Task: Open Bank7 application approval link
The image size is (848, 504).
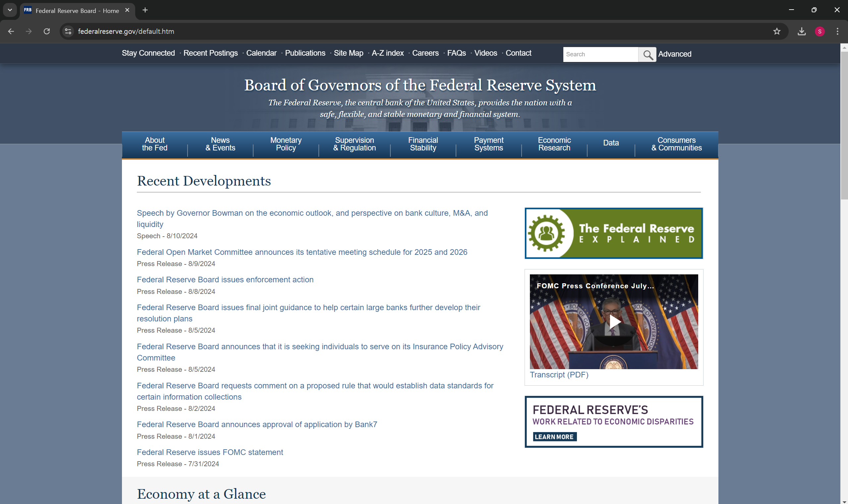Action: click(x=257, y=424)
